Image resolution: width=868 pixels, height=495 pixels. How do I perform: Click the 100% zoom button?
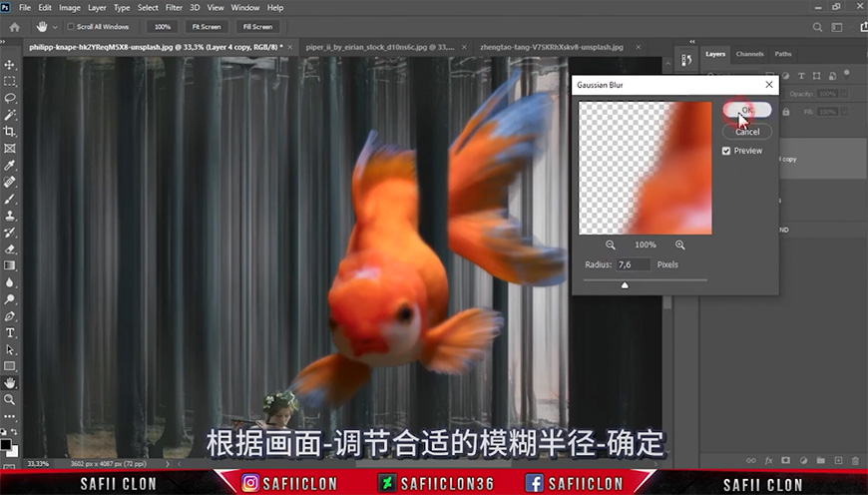163,27
